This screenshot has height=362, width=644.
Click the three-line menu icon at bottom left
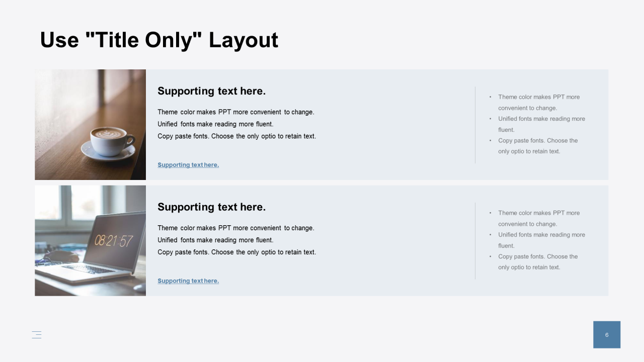[37, 335]
